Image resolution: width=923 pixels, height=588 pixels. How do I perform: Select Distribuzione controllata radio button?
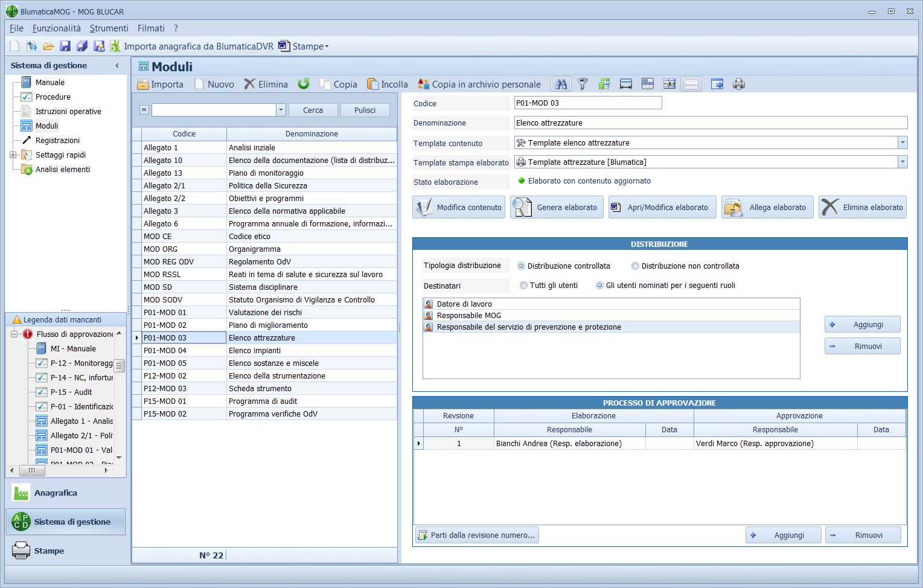point(521,266)
